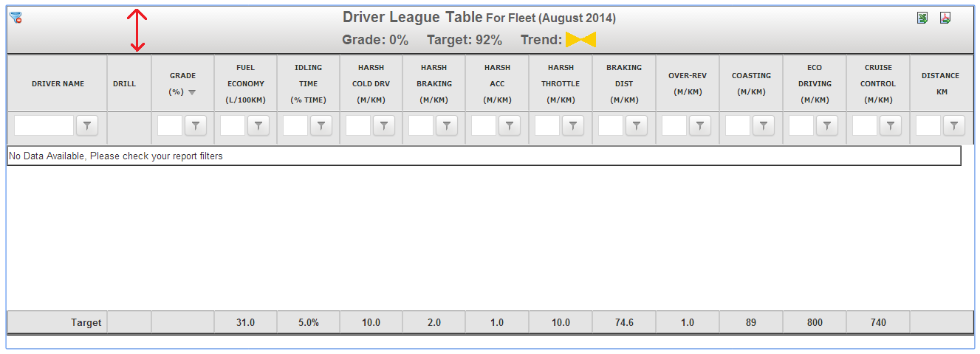
Task: Open the Over-Rev filter button
Action: [699, 126]
